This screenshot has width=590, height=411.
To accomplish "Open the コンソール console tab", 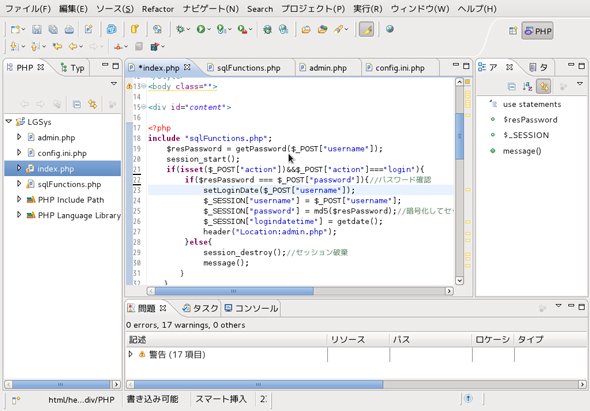I will [251, 308].
